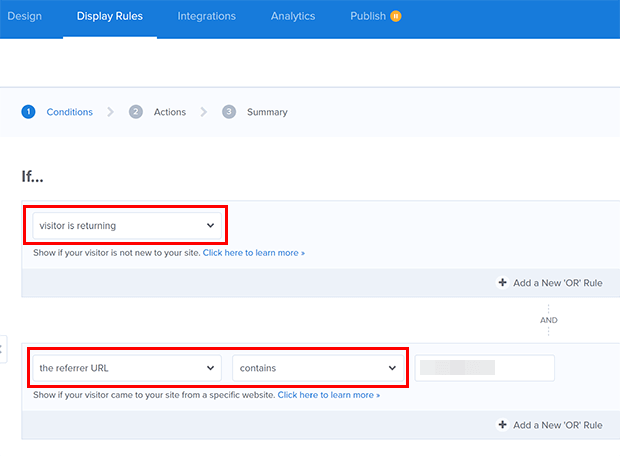The image size is (620, 456).
Task: Add a New 'OR' Rule for referrer URL
Action: click(550, 425)
